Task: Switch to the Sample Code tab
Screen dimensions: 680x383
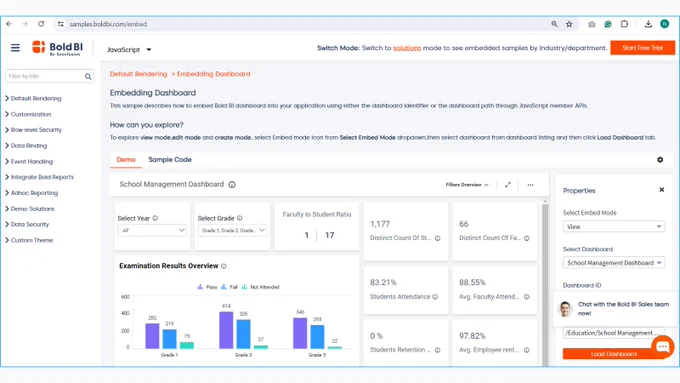Action: 170,160
